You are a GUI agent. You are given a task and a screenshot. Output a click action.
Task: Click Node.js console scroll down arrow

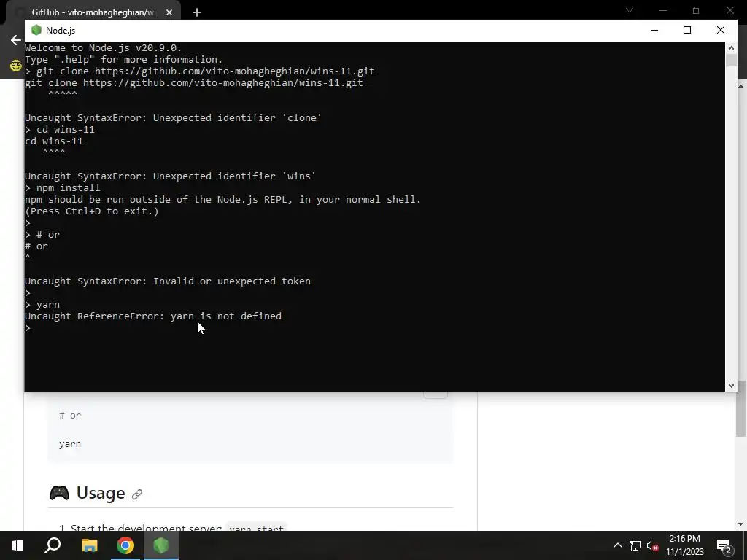[x=731, y=386]
